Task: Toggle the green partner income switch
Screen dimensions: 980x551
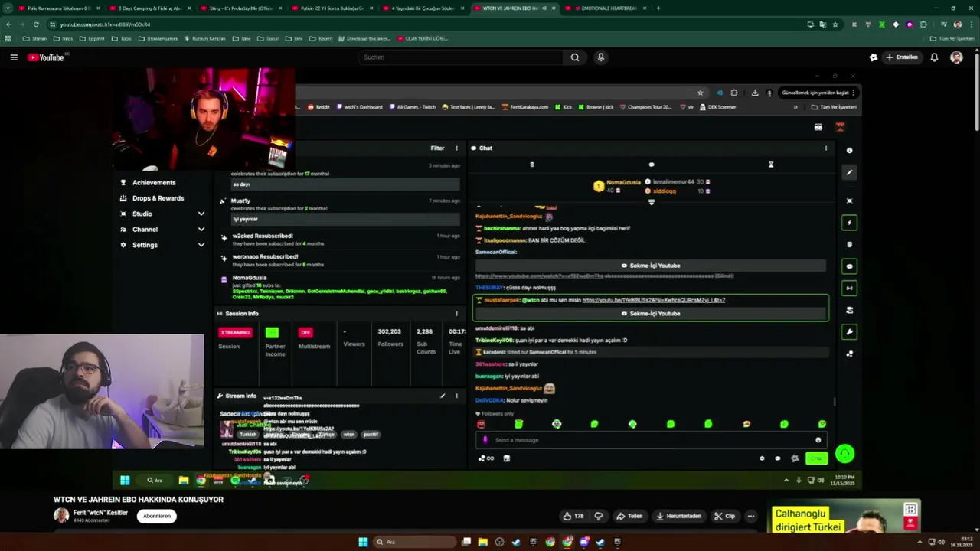Action: (x=272, y=332)
